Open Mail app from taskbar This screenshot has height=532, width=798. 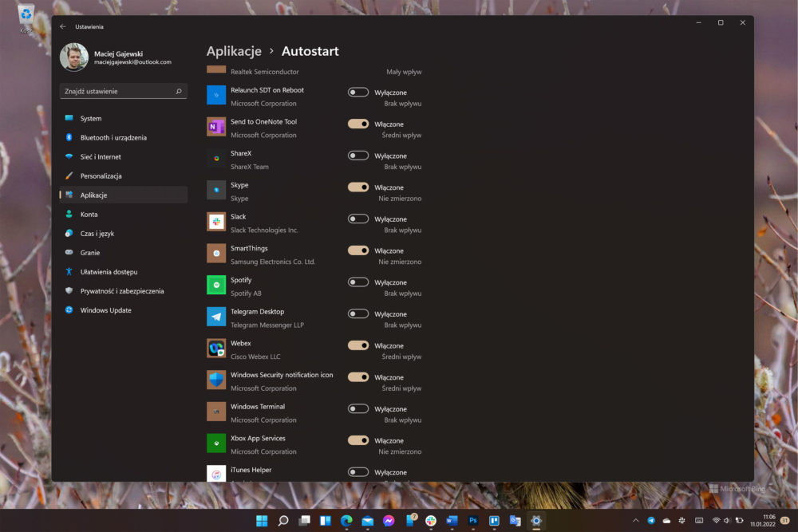[x=367, y=520]
